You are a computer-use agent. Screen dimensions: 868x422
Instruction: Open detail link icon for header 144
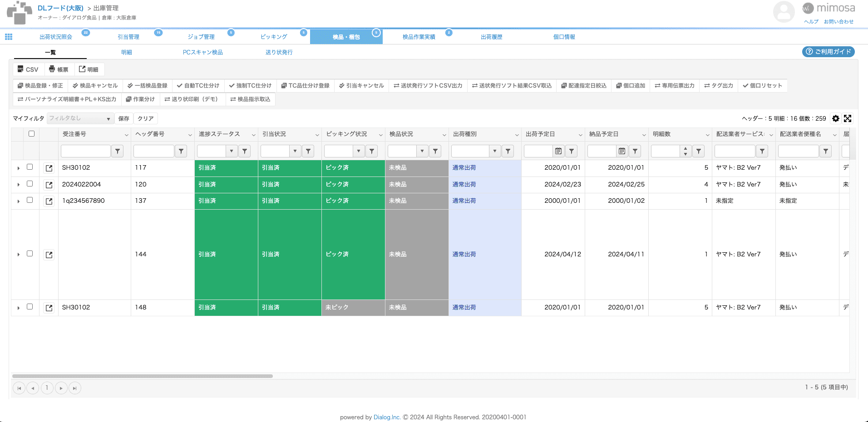[x=49, y=255]
